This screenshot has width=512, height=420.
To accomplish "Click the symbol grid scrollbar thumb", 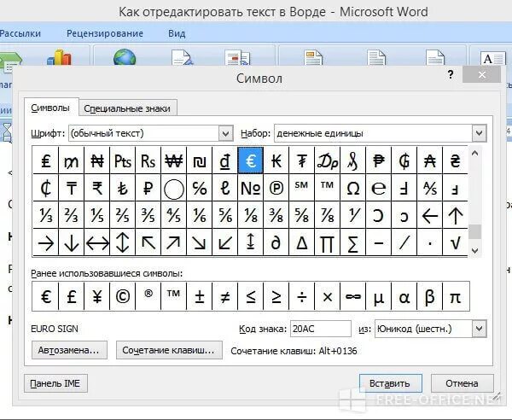I will [x=474, y=232].
